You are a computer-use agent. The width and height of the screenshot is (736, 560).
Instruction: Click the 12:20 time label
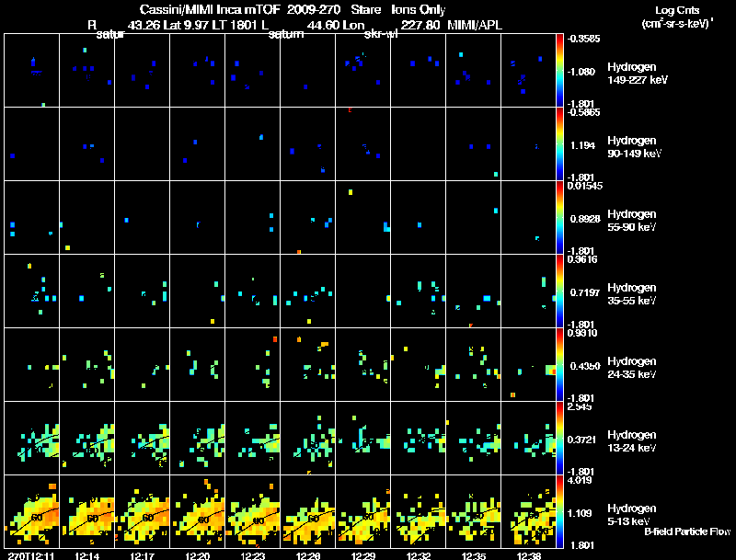click(197, 555)
